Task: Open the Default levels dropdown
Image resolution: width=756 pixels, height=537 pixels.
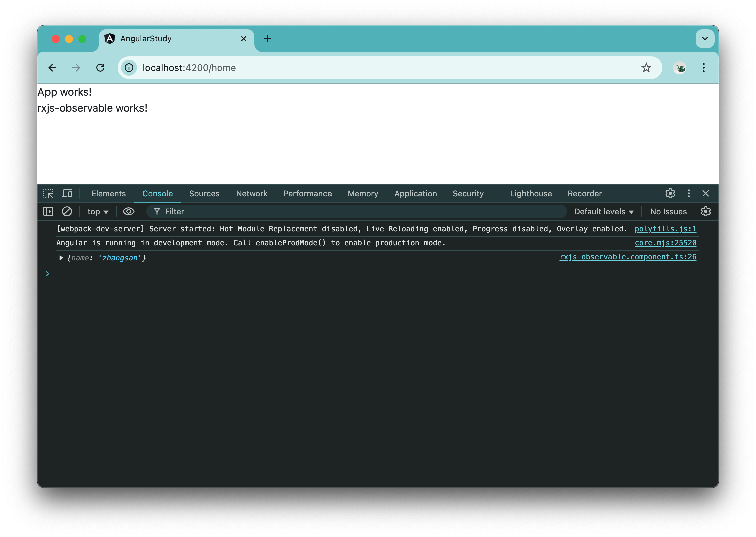Action: [604, 211]
